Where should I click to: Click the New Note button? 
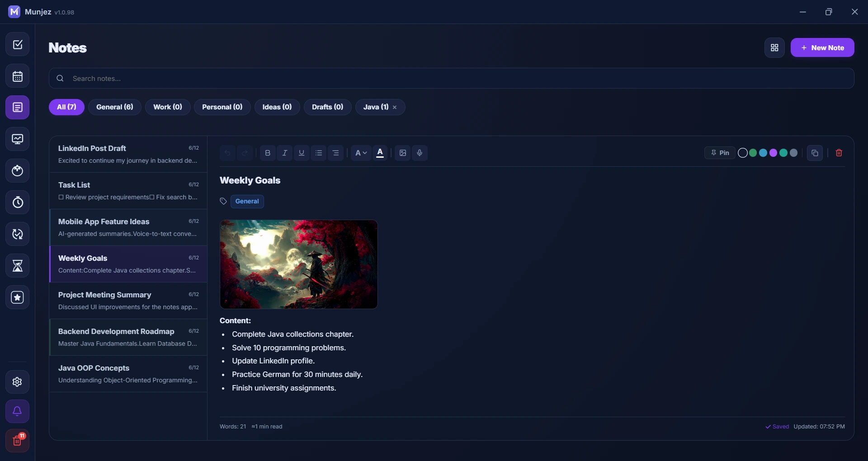pos(822,47)
